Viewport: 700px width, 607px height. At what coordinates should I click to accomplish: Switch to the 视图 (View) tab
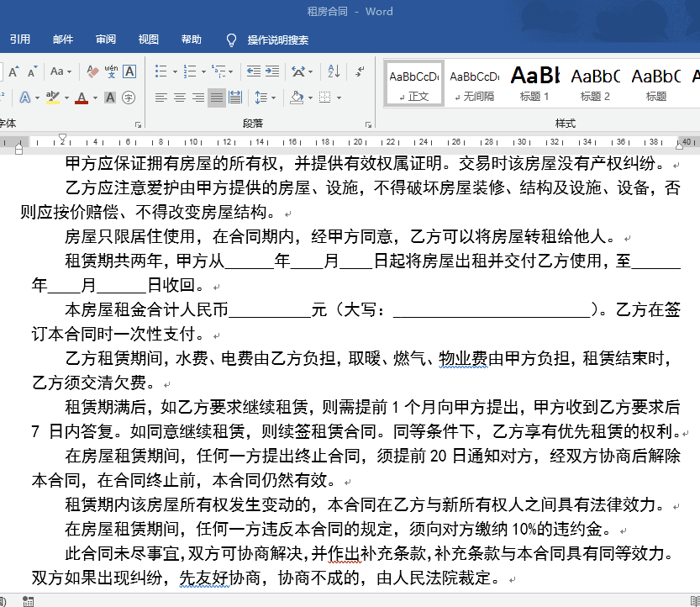[149, 40]
